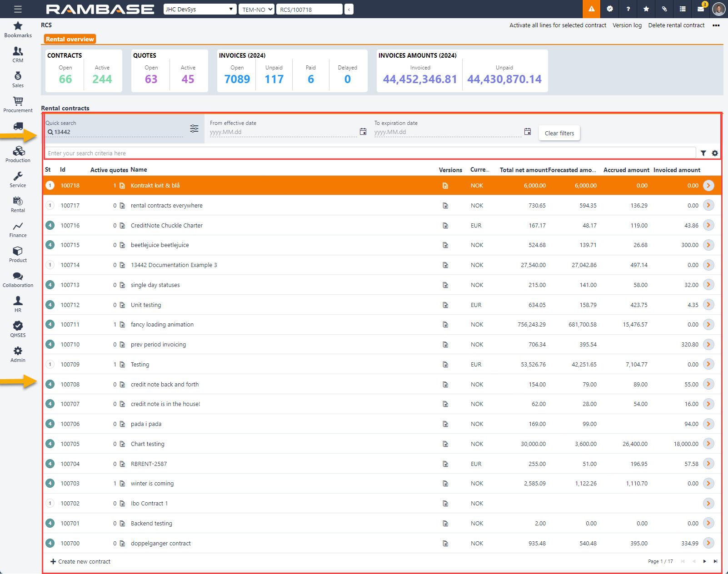Click the search criteria input field
This screenshot has height=574, width=728.
click(368, 153)
